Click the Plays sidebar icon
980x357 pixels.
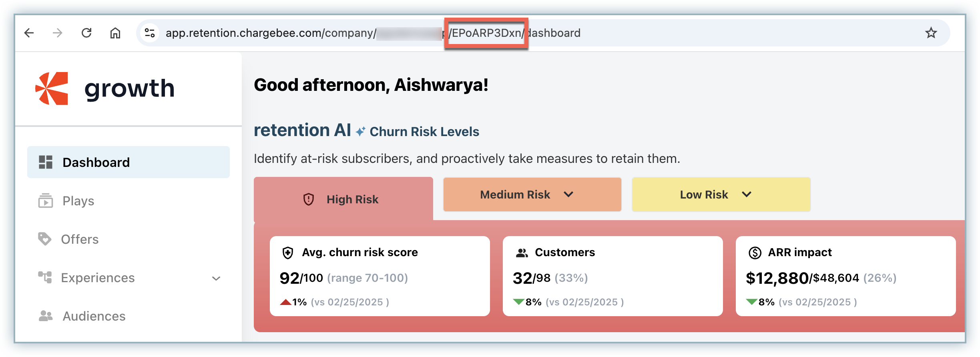(x=46, y=201)
